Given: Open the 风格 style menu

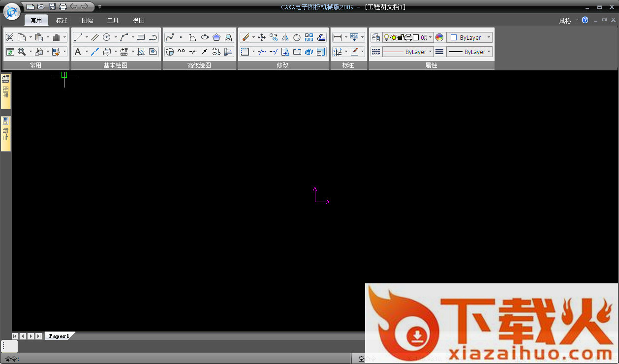Looking at the screenshot, I should click(x=565, y=21).
